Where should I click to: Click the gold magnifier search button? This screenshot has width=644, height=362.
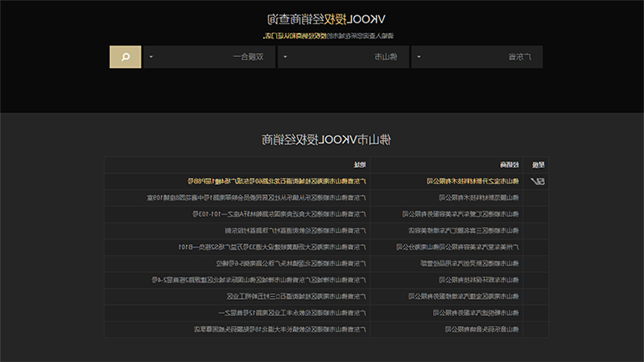click(x=126, y=56)
